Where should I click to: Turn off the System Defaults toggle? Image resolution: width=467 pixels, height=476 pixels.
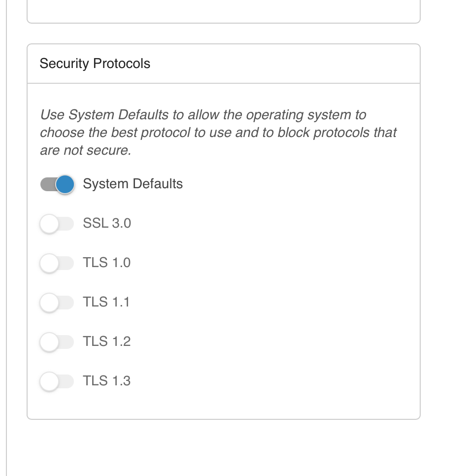(x=57, y=184)
